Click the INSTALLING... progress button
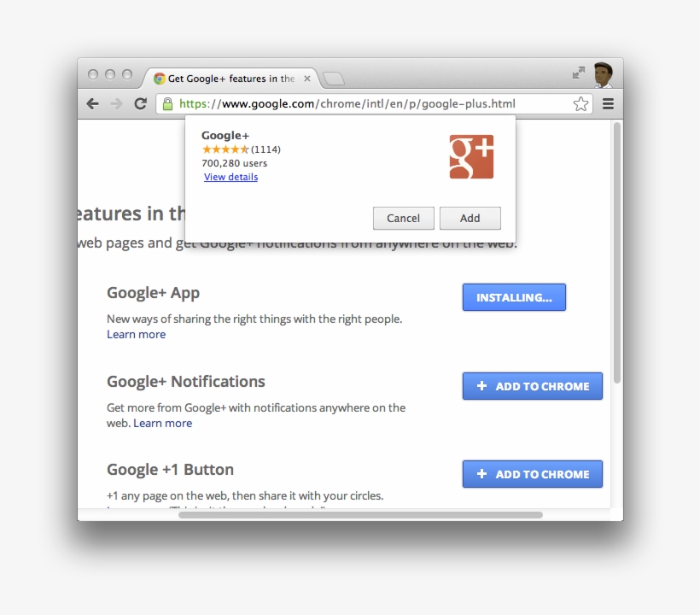 [514, 296]
